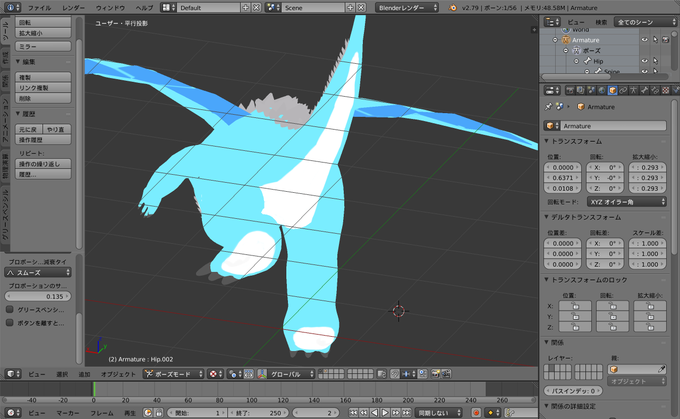
Task: Open the Object Constraints tab chain icon
Action: click(x=623, y=90)
